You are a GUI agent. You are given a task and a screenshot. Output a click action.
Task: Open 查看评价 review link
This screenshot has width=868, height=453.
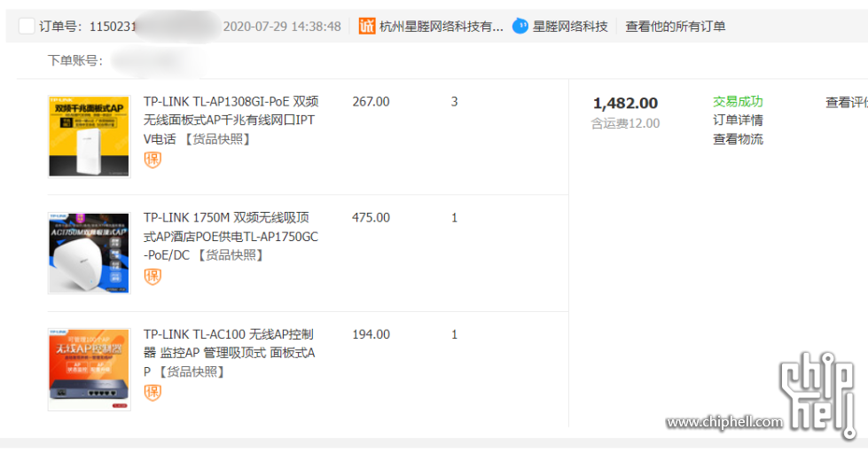pyautogui.click(x=847, y=103)
